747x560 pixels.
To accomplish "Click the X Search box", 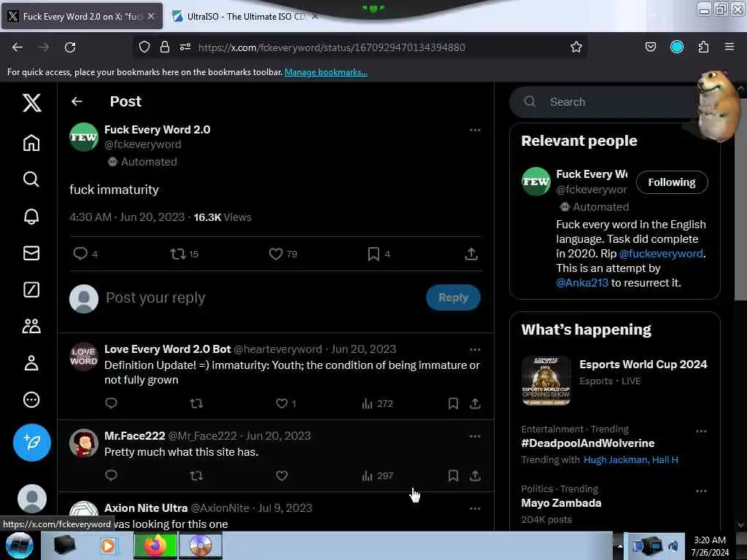I will [614, 102].
